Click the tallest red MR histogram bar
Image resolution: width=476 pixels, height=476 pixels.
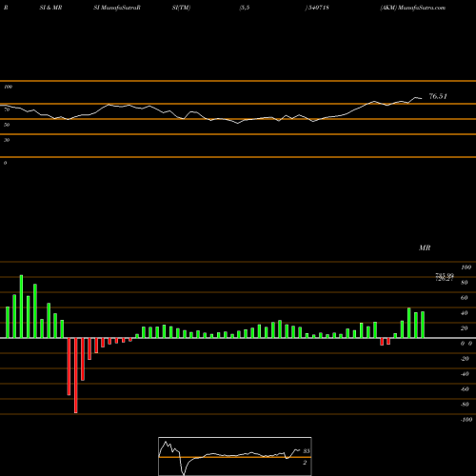pos(76,375)
